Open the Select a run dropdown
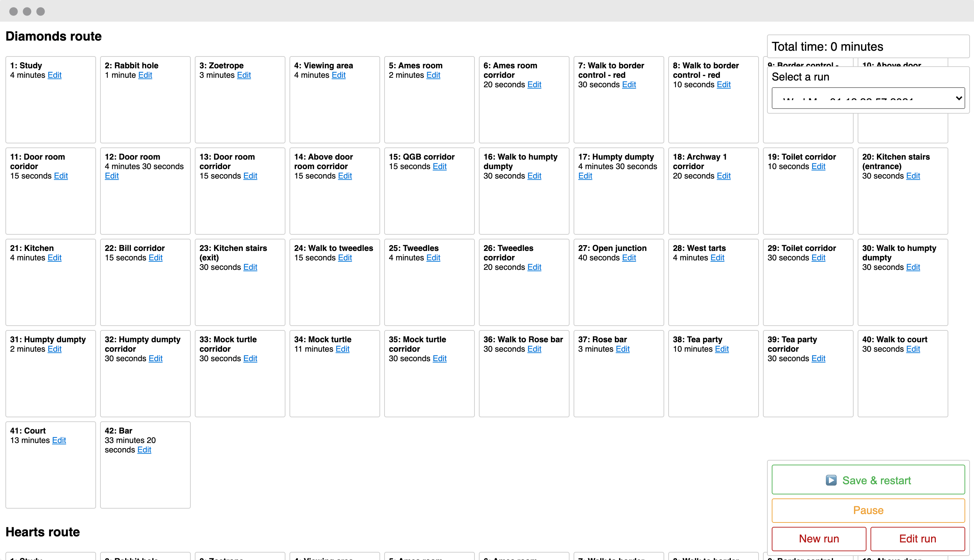 868,98
